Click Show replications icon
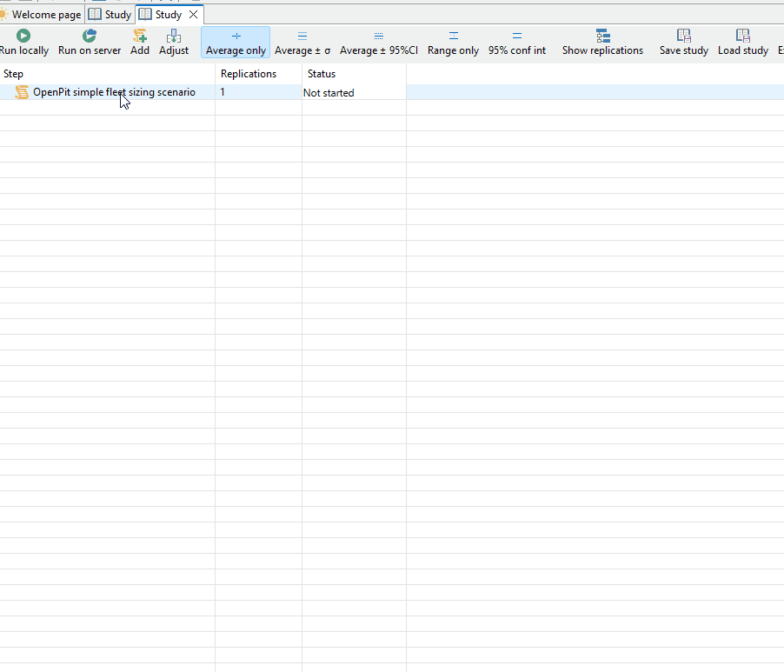The width and height of the screenshot is (784, 672). pyautogui.click(x=603, y=36)
